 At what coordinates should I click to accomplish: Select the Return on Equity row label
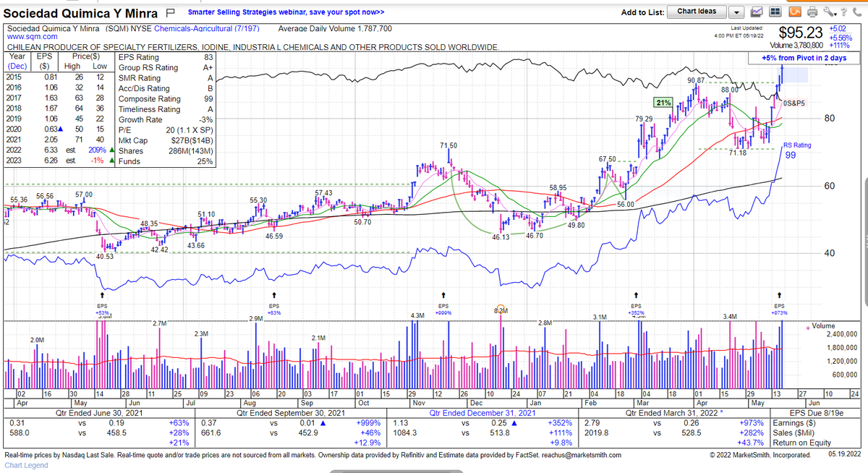pyautogui.click(x=801, y=443)
